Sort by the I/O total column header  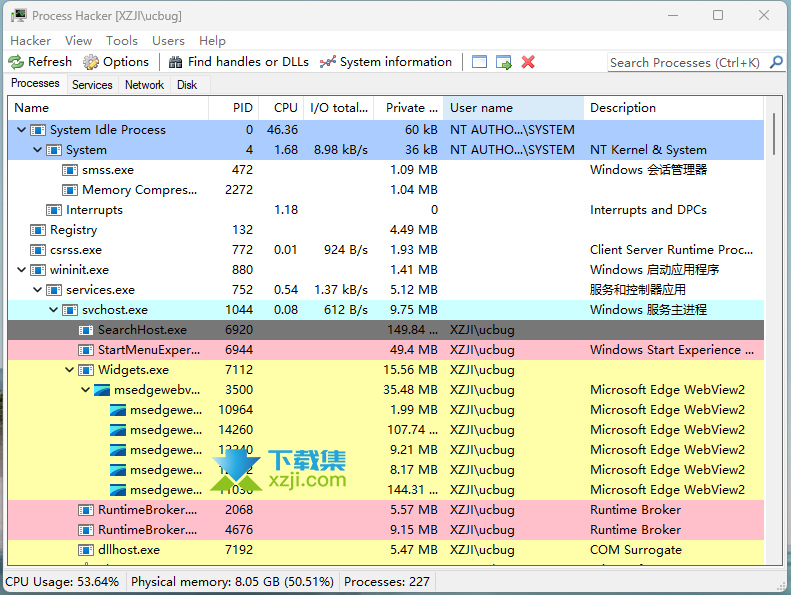pos(338,108)
